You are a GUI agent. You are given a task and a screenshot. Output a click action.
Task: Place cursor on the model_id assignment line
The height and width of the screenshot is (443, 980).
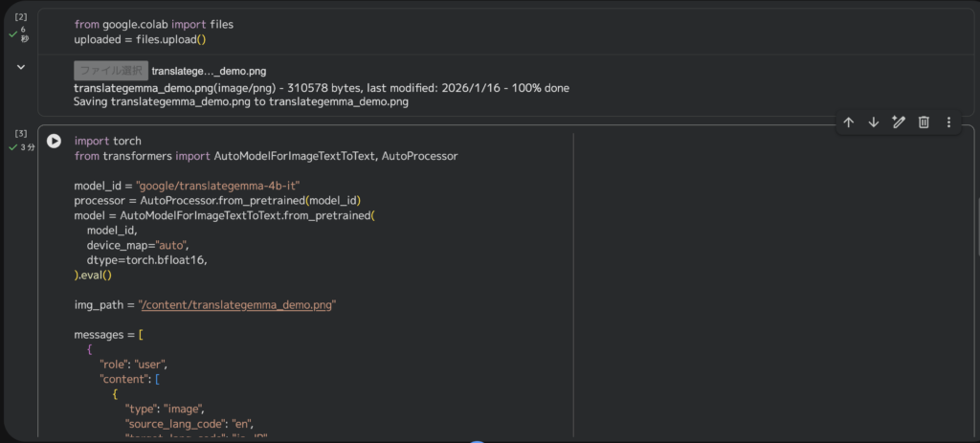pos(187,186)
